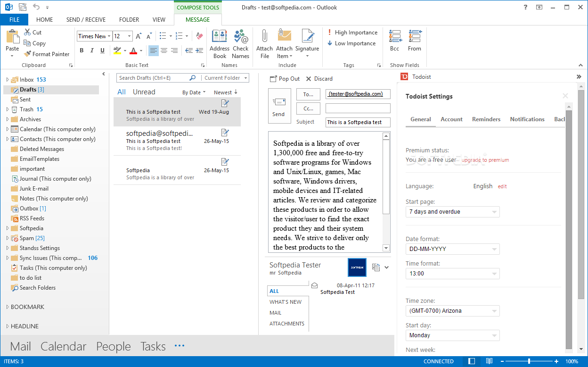Align text left

(x=154, y=50)
